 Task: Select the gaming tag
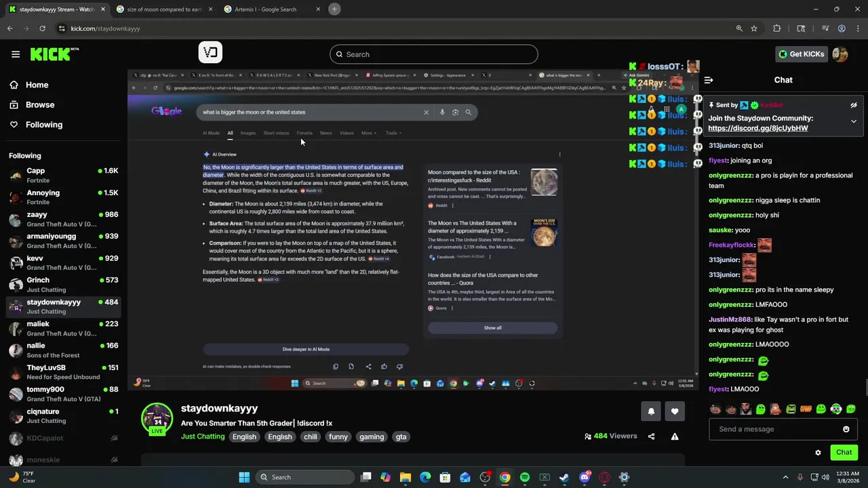pos(372,436)
